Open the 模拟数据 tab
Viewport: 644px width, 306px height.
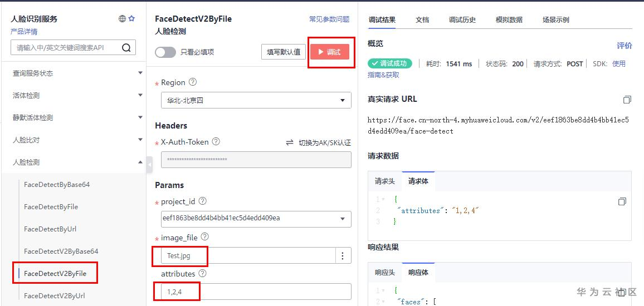(509, 19)
